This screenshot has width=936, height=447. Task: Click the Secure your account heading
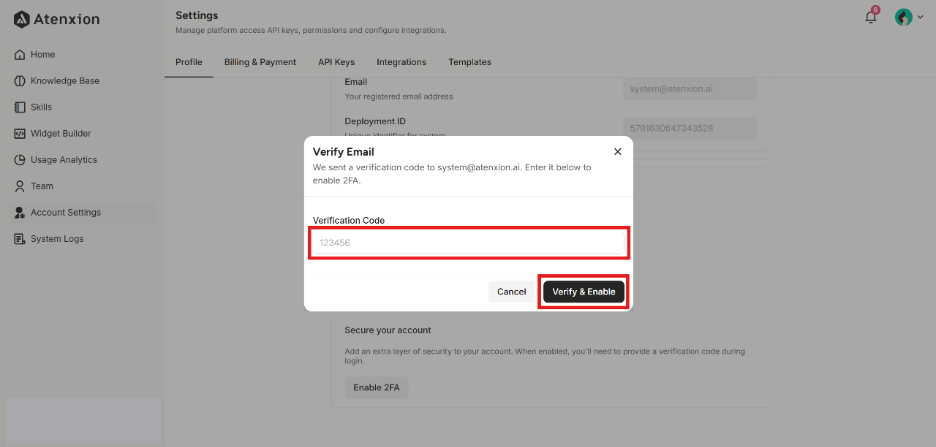pyautogui.click(x=387, y=330)
